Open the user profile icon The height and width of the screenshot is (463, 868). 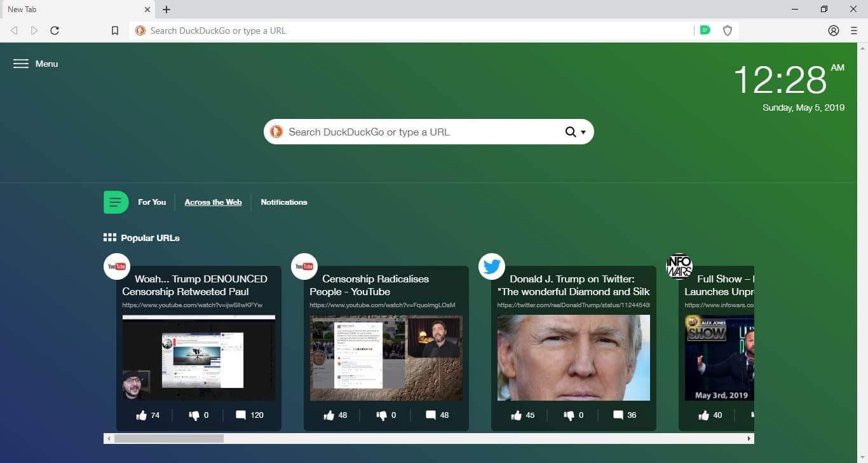(x=834, y=31)
